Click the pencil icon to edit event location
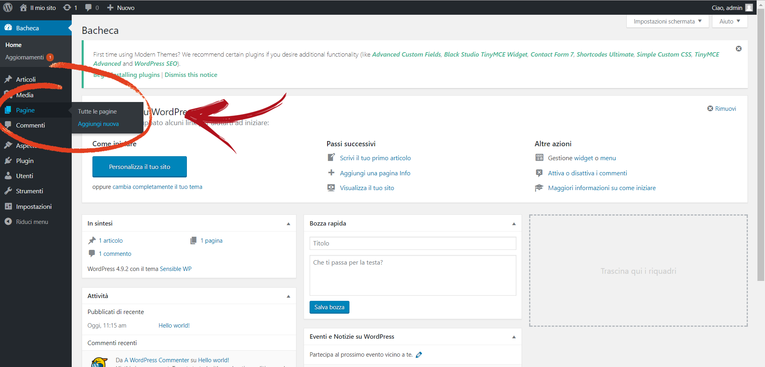The image size is (765, 367). pos(419,354)
